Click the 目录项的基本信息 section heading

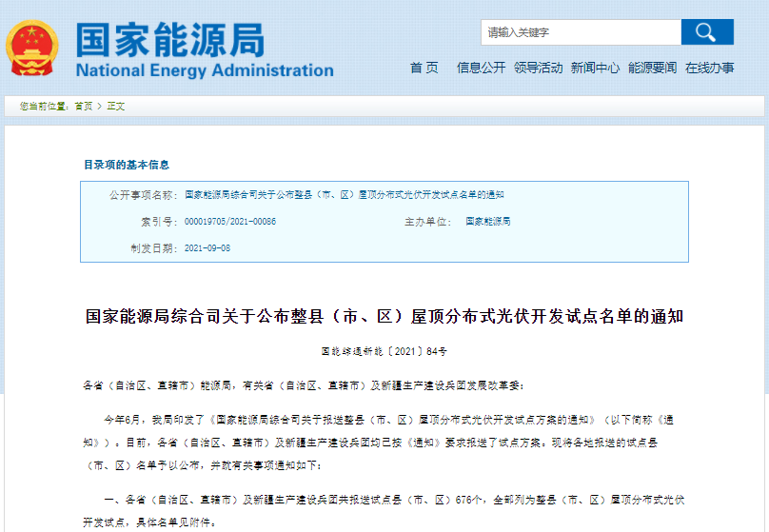pos(127,165)
